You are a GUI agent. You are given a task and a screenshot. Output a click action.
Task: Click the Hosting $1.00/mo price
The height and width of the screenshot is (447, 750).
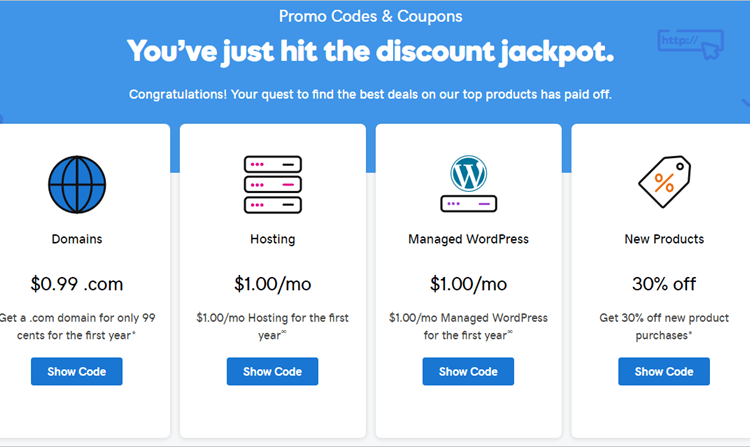point(273,284)
